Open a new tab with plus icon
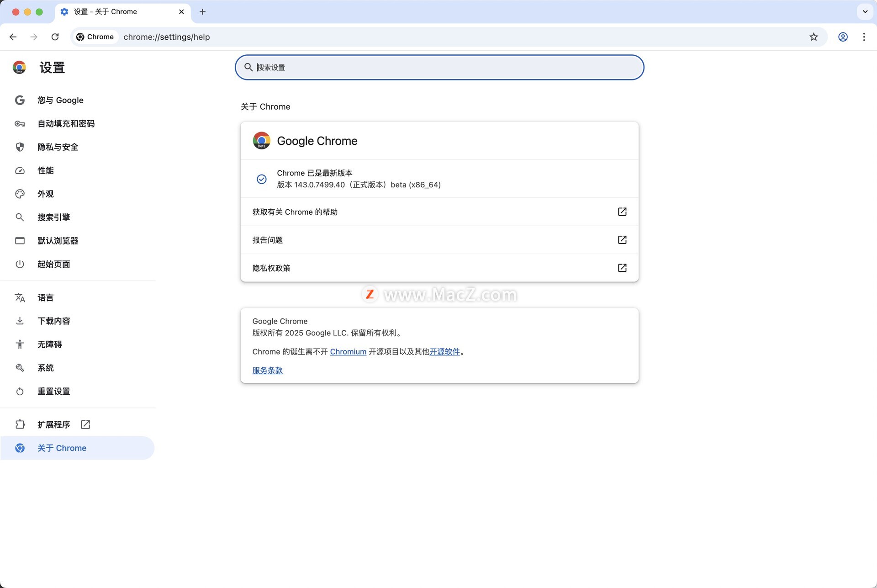Image resolution: width=877 pixels, height=588 pixels. [x=202, y=11]
